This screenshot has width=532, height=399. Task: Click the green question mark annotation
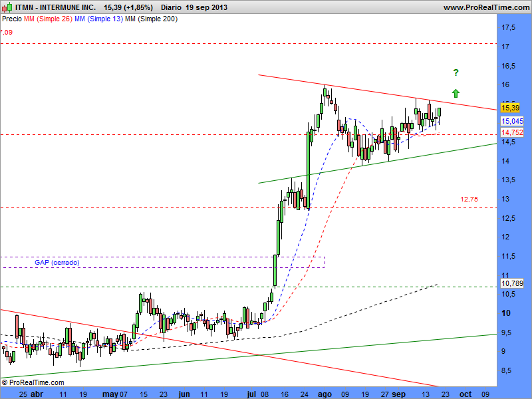click(x=456, y=72)
